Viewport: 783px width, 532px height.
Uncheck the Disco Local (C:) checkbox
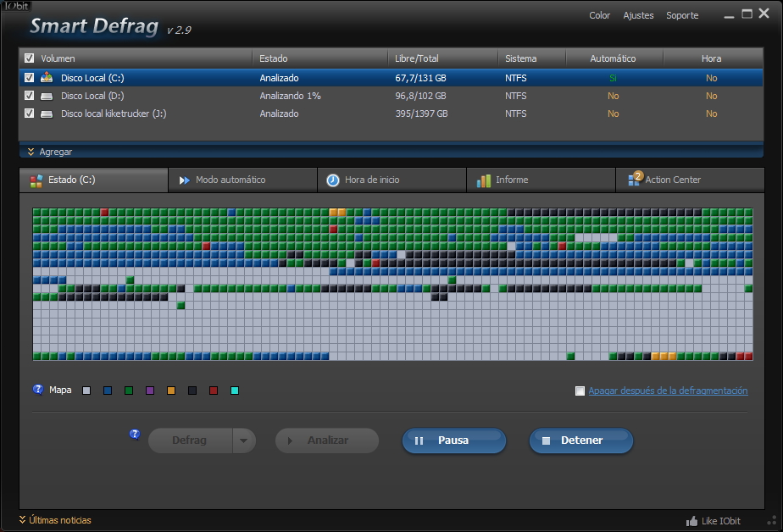click(30, 77)
